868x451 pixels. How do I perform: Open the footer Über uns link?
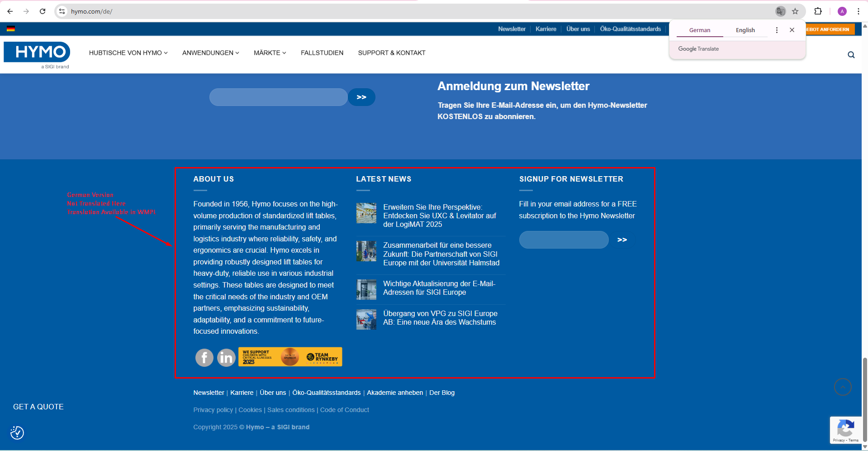273,393
